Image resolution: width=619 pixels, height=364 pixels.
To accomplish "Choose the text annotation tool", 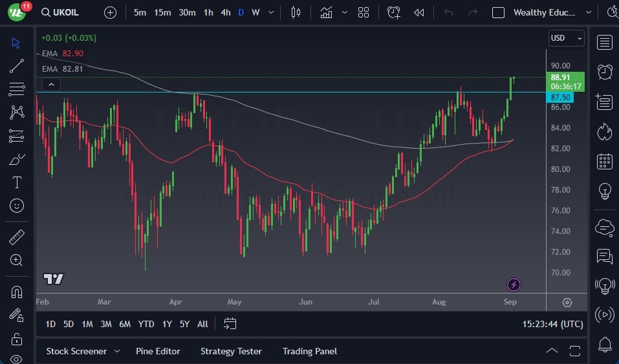I will [x=17, y=182].
